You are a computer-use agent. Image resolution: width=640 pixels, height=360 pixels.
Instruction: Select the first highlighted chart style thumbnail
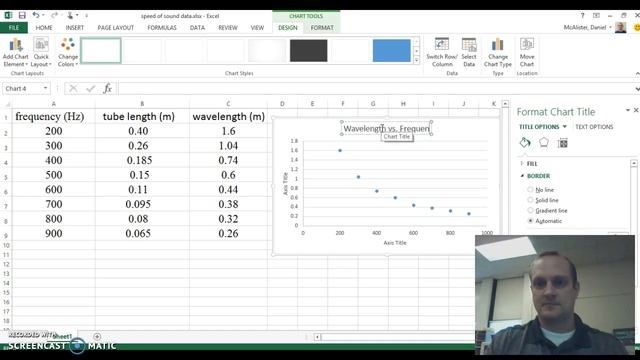tap(101, 51)
